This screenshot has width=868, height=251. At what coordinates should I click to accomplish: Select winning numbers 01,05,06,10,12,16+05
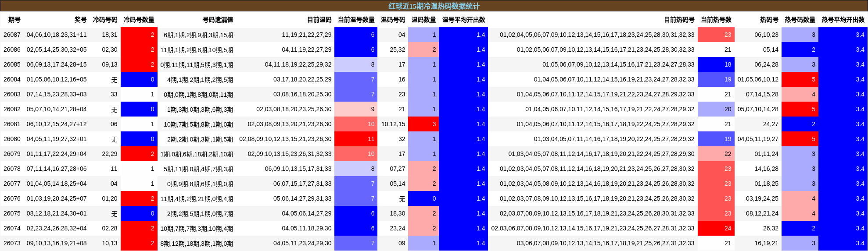[x=57, y=79]
